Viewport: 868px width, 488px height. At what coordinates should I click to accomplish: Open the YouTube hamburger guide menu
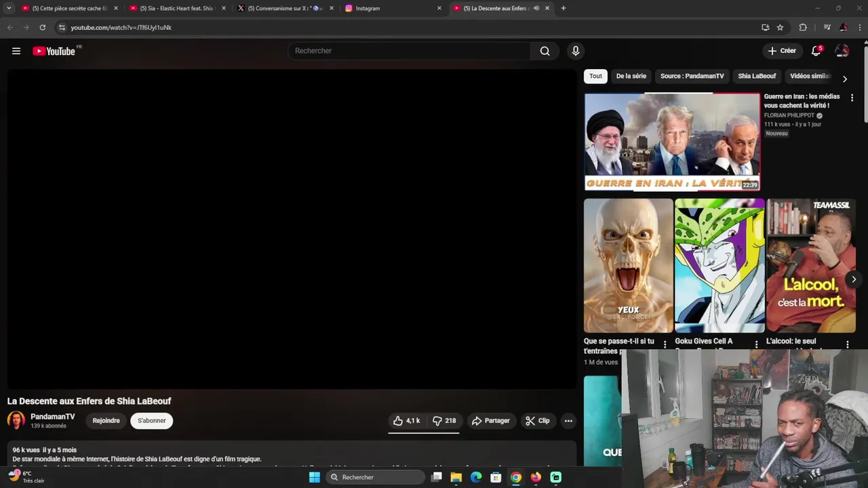[16, 51]
